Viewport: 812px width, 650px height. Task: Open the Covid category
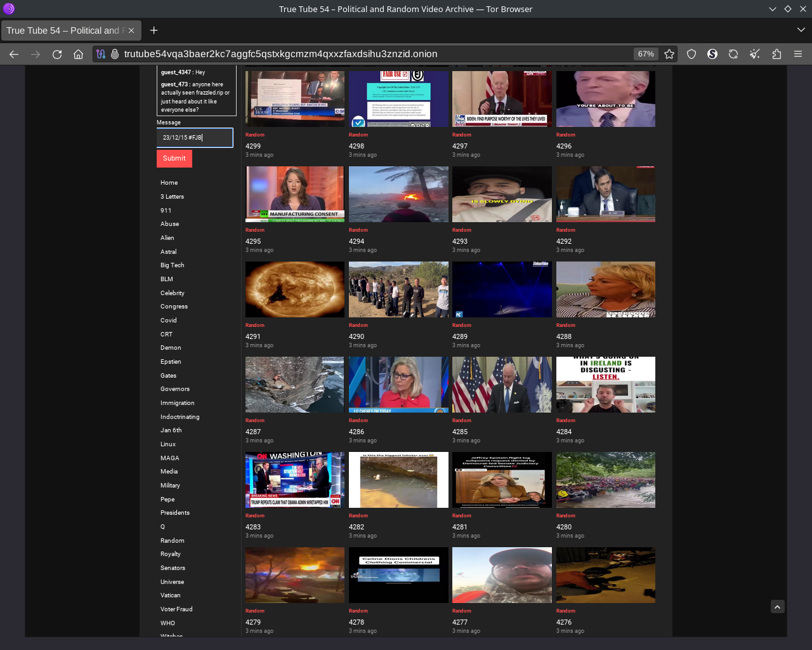click(169, 321)
